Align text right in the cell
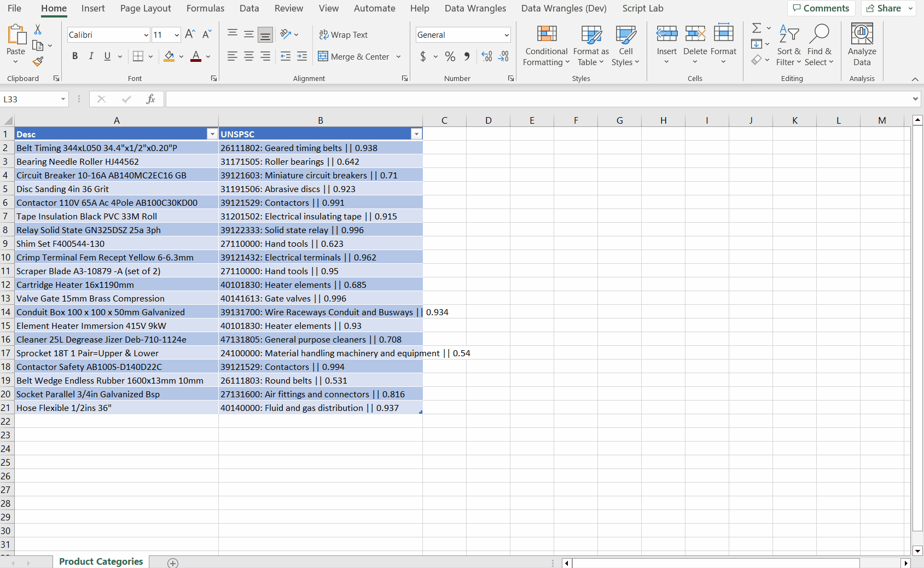924x568 pixels. point(265,56)
